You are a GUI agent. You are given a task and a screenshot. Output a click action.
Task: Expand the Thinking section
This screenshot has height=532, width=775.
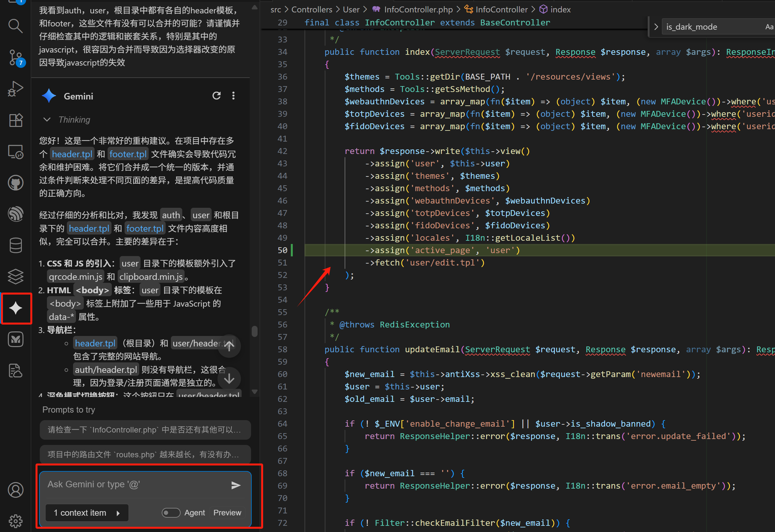pyautogui.click(x=47, y=120)
